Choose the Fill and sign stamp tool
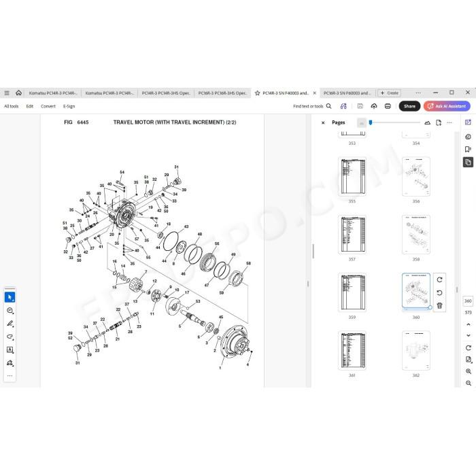The image size is (476, 476). (10, 363)
